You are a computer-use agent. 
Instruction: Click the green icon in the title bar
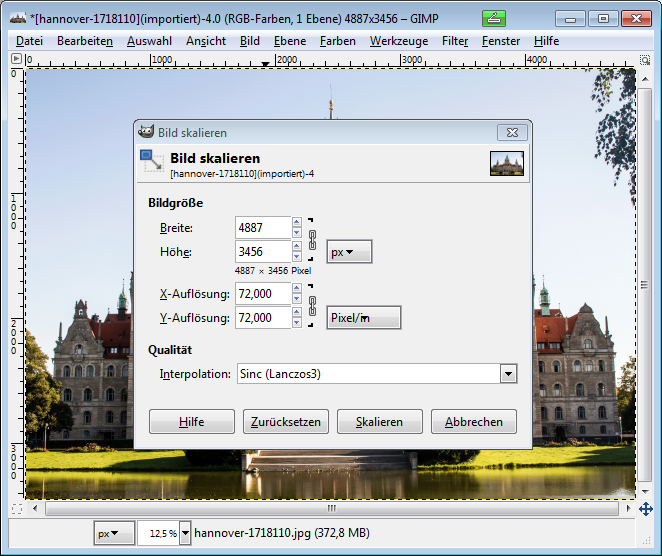(494, 18)
